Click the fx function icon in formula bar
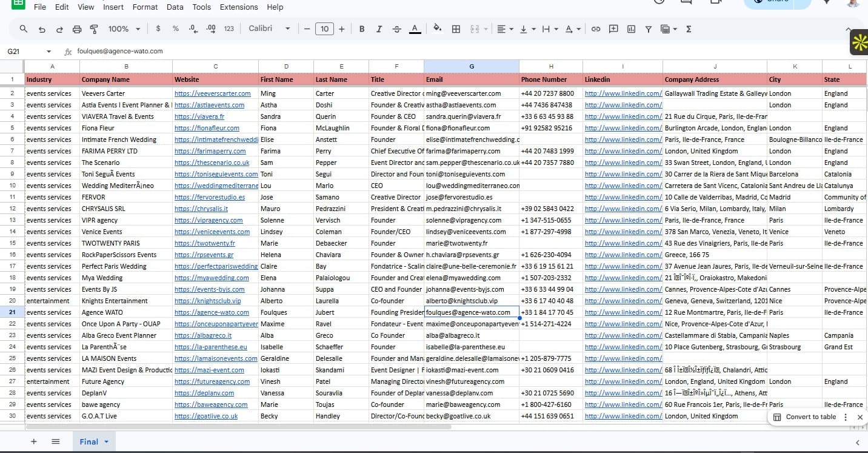This screenshot has width=868, height=453. [x=68, y=52]
